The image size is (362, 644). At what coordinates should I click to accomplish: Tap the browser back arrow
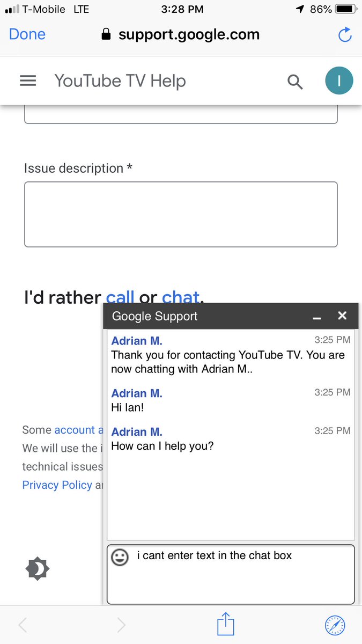(x=23, y=625)
